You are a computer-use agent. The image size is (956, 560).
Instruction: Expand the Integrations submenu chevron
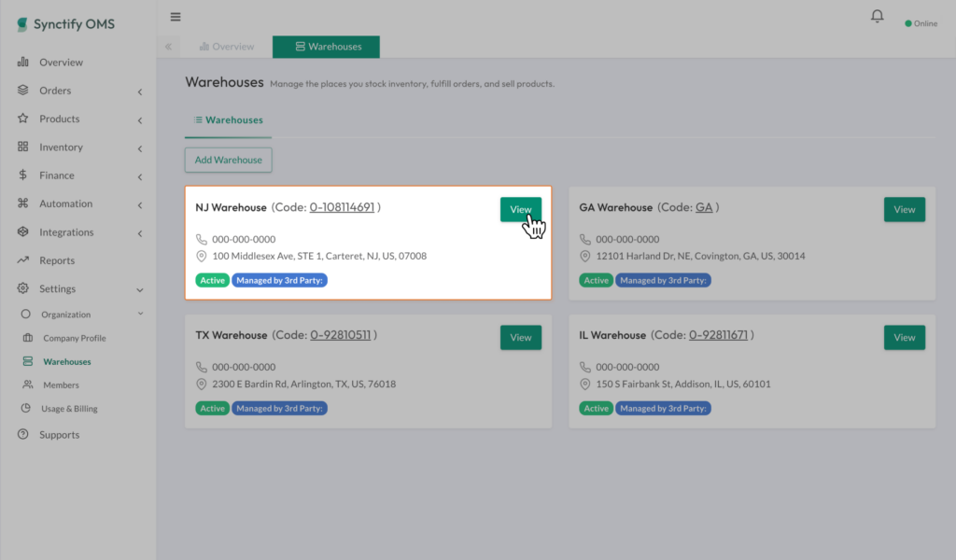(140, 233)
